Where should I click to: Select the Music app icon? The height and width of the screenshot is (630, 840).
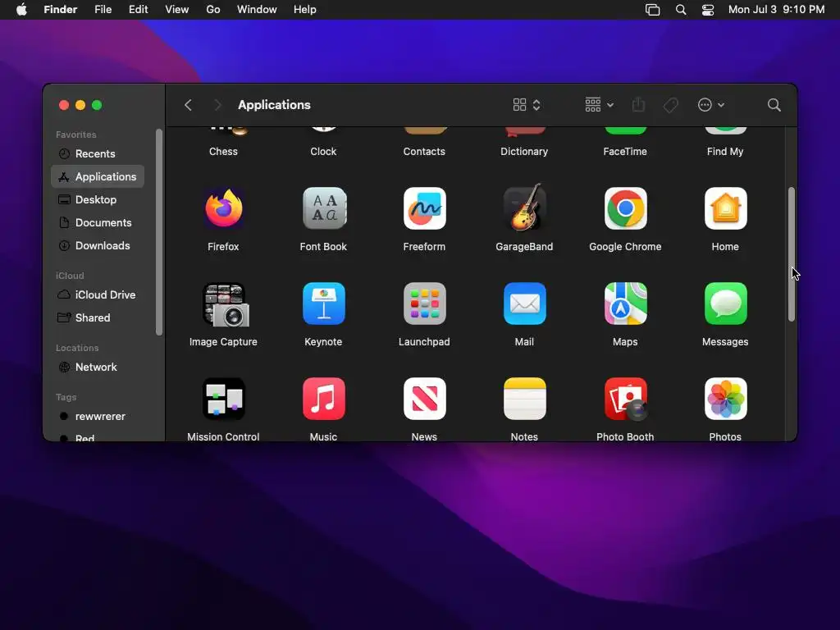click(323, 399)
